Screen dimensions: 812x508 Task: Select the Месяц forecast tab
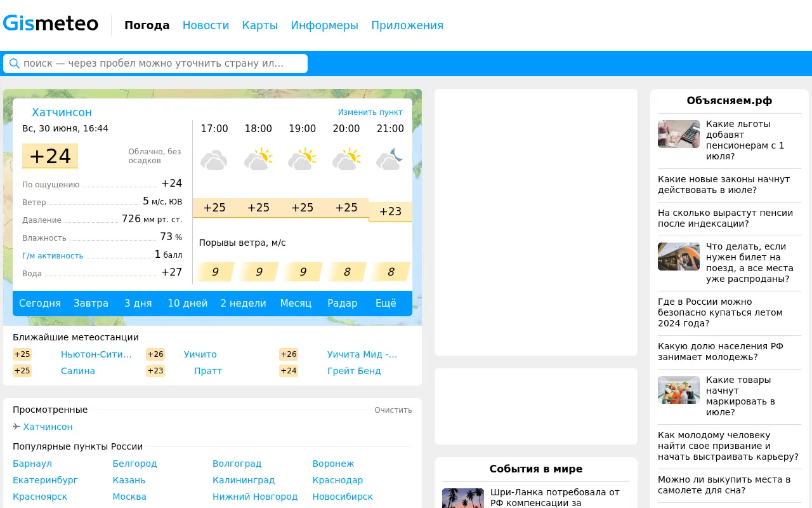296,304
